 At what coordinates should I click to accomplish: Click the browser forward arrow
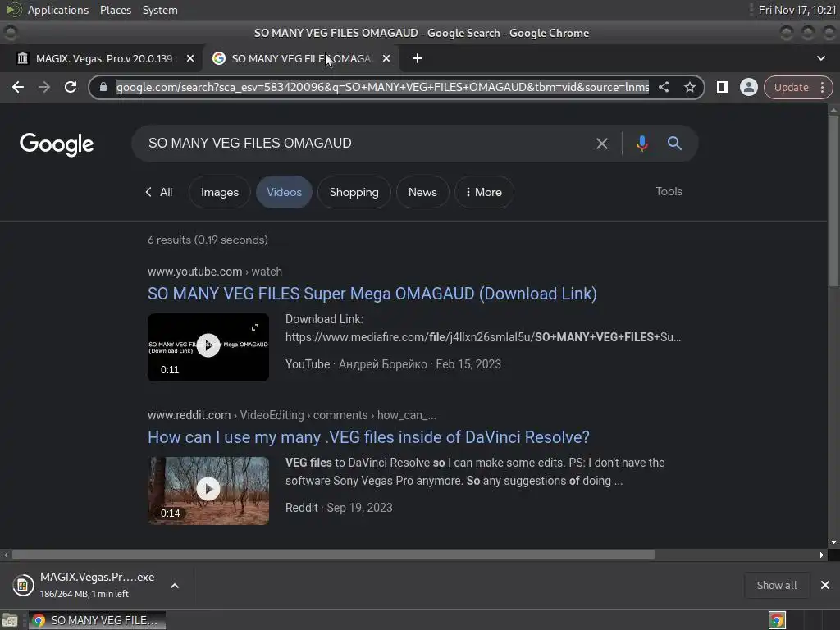tap(44, 87)
